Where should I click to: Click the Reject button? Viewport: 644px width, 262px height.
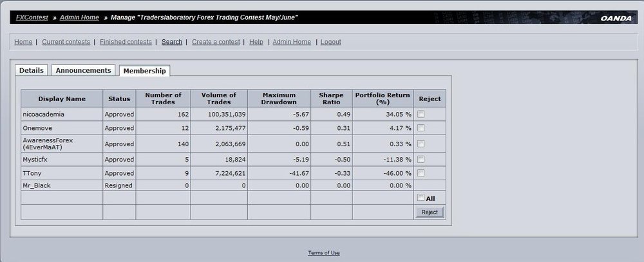(x=430, y=212)
